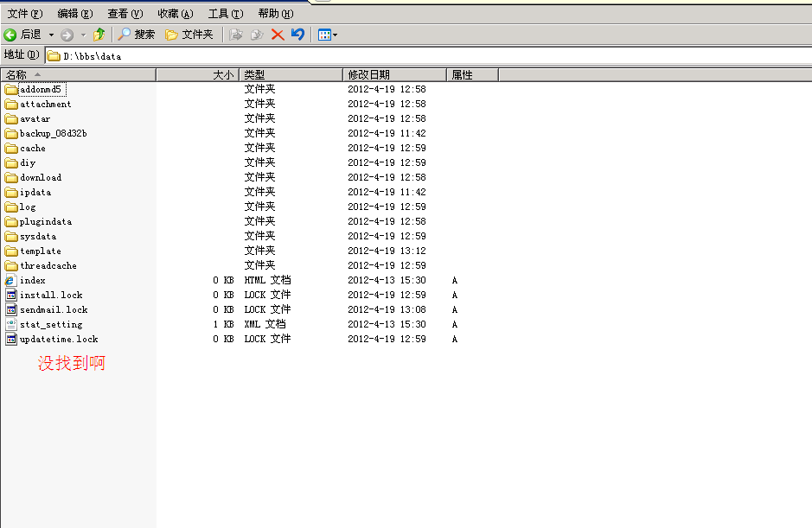Screen dimensions: 812x528
Task: Click the folder name text 'plugindata'
Action: 46,221
